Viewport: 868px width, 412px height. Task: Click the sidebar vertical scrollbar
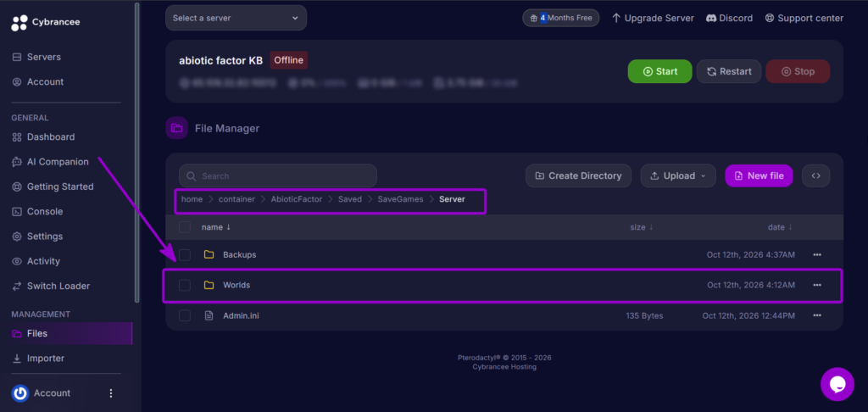137,153
